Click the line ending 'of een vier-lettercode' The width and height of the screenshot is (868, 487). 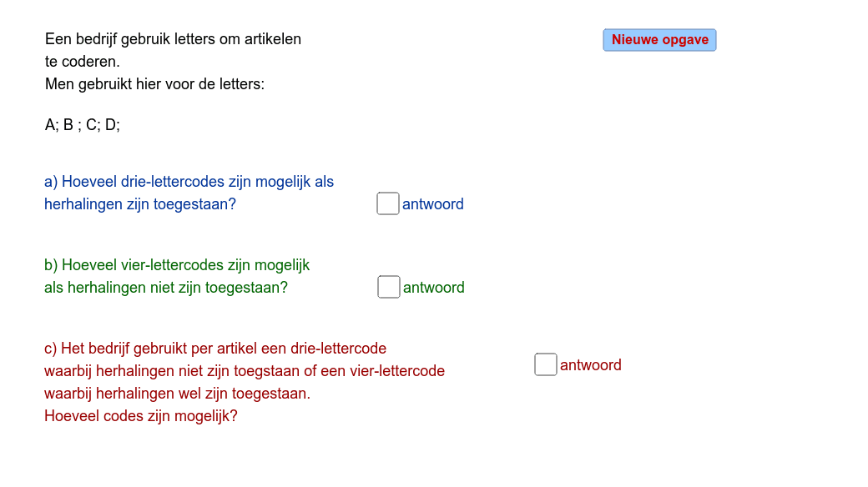(244, 371)
